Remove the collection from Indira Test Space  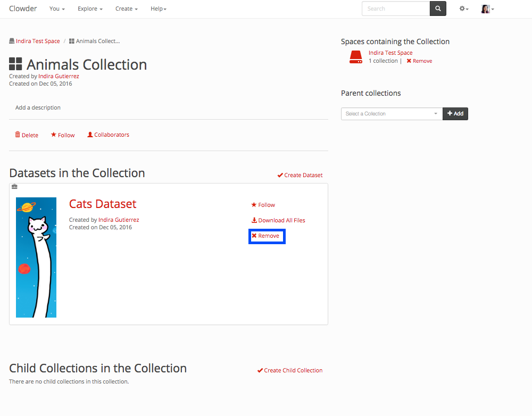[x=419, y=61]
